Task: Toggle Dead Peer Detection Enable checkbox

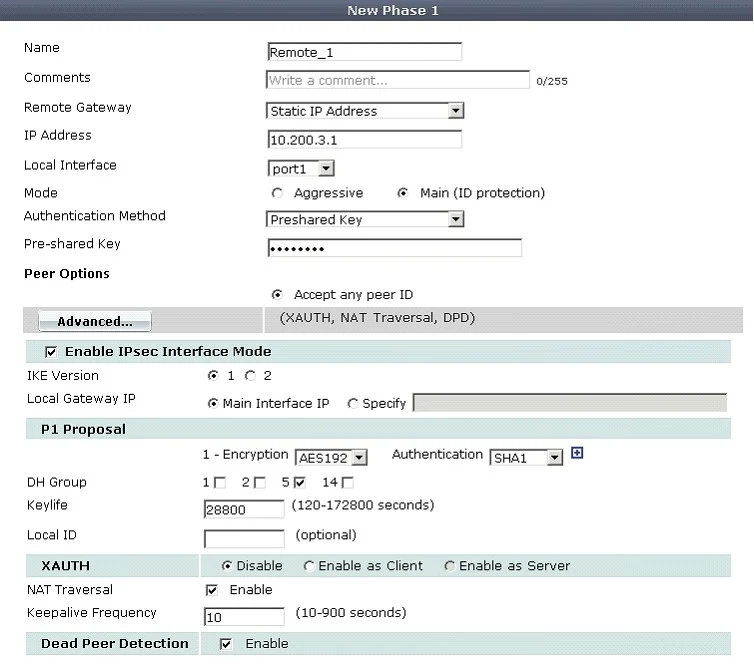Action: pyautogui.click(x=226, y=644)
